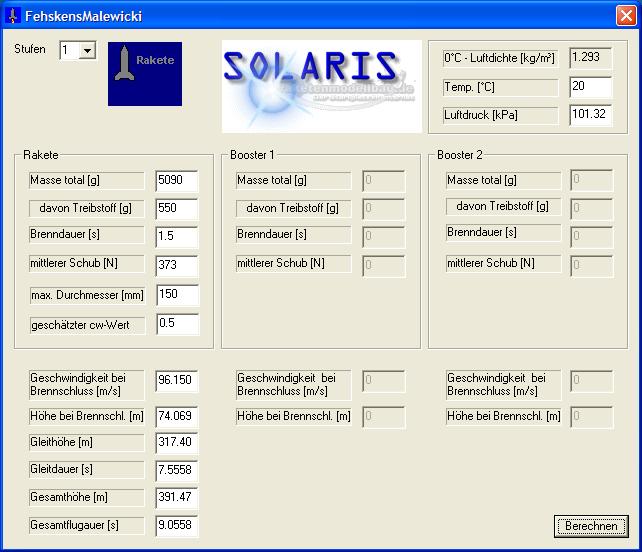Click the Luftdichte field showing 1.293

[590, 58]
